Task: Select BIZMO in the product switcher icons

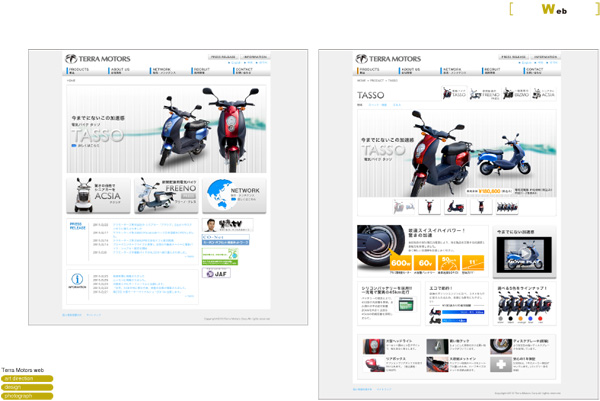Action: point(516,93)
